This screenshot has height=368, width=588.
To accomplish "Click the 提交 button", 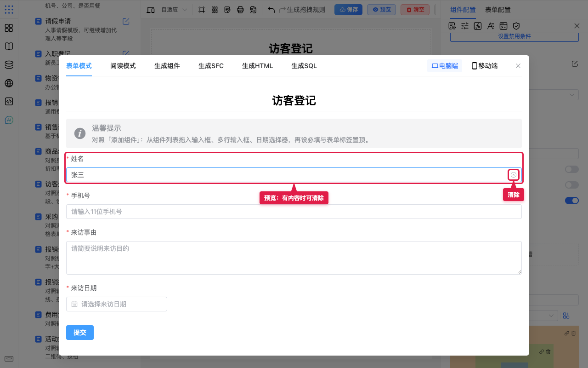I will 80,333.
